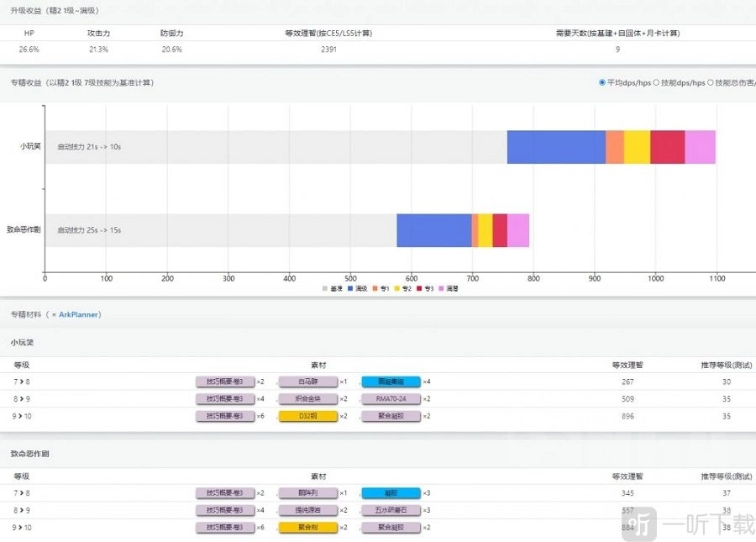Viewport: 756px width, 542px height.
Task: Select the 白马醇 material tag
Action: pyautogui.click(x=307, y=382)
